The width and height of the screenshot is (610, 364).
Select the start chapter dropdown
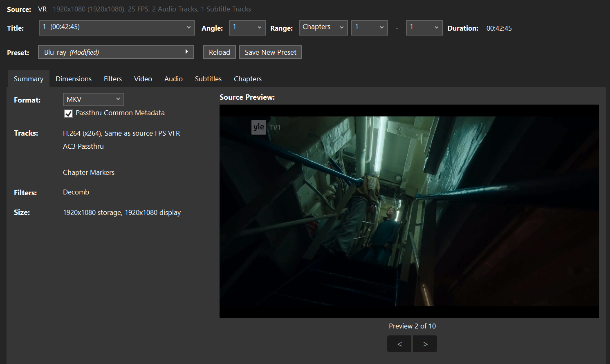coord(369,28)
